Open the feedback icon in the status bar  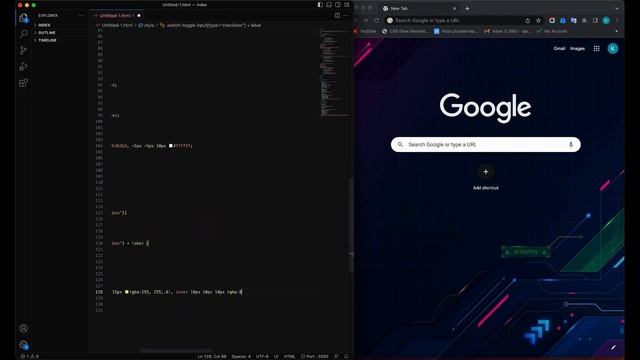[x=336, y=356]
